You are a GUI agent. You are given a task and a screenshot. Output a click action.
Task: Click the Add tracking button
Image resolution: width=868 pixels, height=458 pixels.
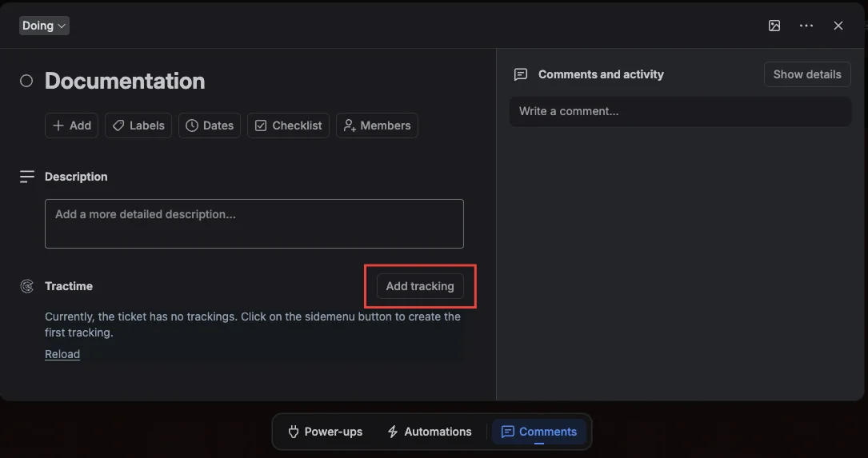[420, 286]
